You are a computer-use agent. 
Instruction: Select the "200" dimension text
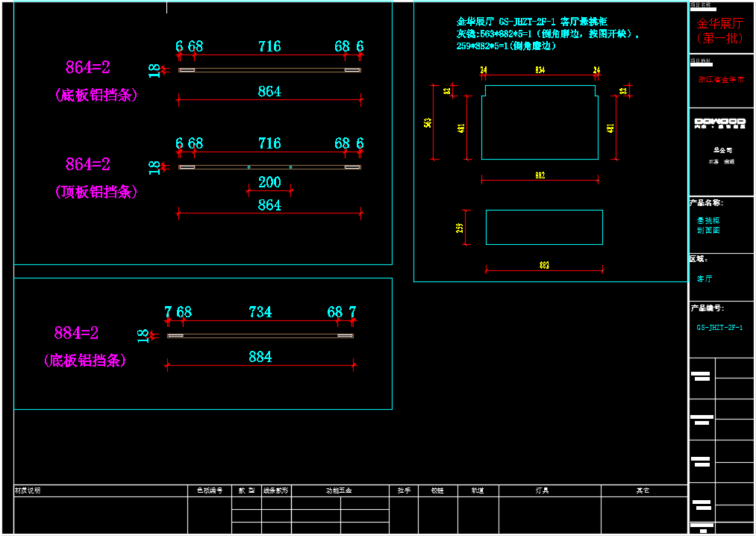coord(269,182)
